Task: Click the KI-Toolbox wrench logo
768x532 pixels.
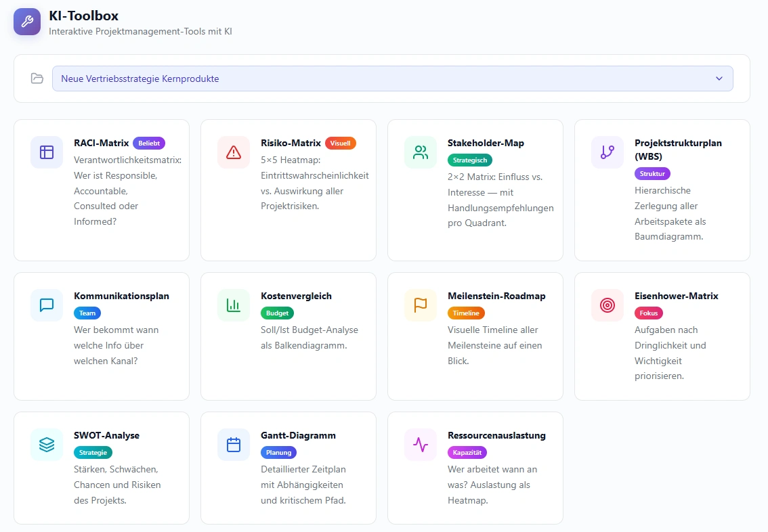Action: [27, 21]
